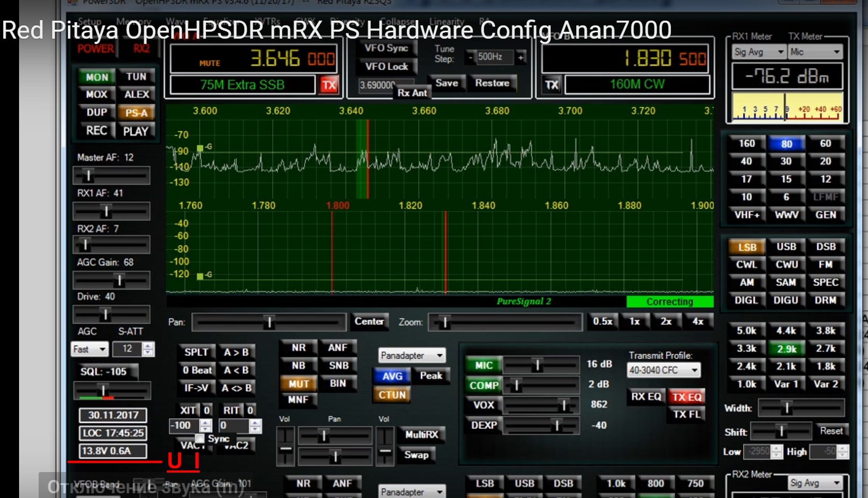Toggle the TX EQ button
Screen dimensions: 868x498
point(686,397)
